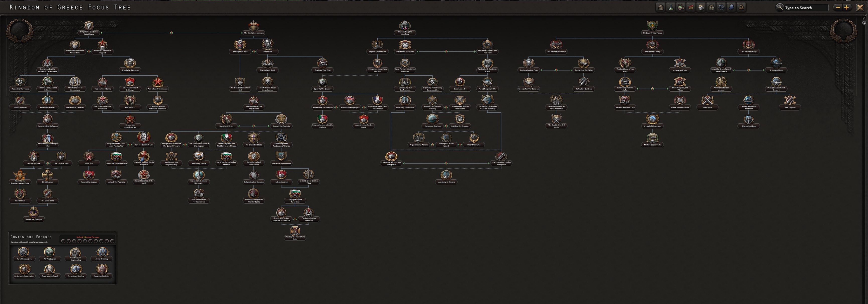The image size is (868, 304).
Task: Pick the Recruit the Fascists focus icon
Action: (281, 119)
